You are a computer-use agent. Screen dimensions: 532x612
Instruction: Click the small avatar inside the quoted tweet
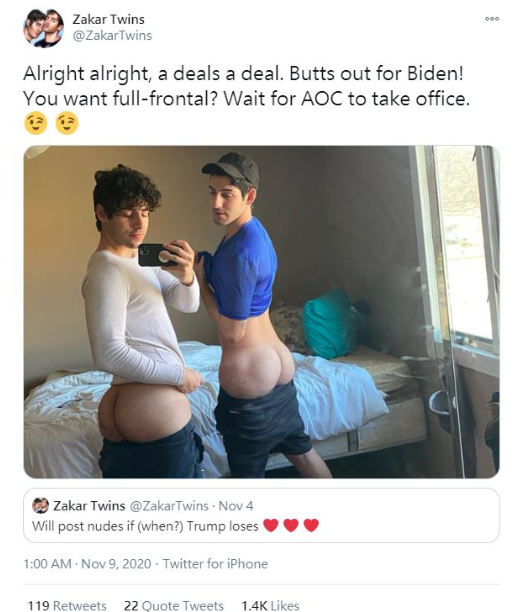click(40, 505)
